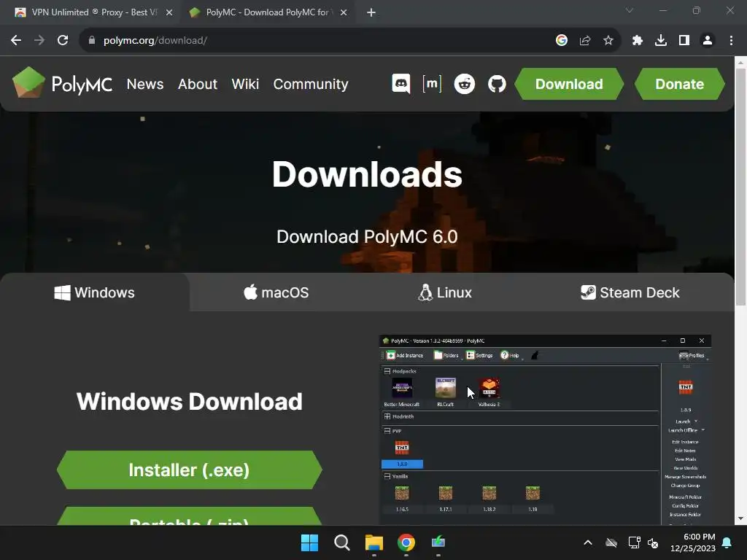This screenshot has height=560, width=747.
Task: Open the Windows Start menu
Action: pos(309,542)
